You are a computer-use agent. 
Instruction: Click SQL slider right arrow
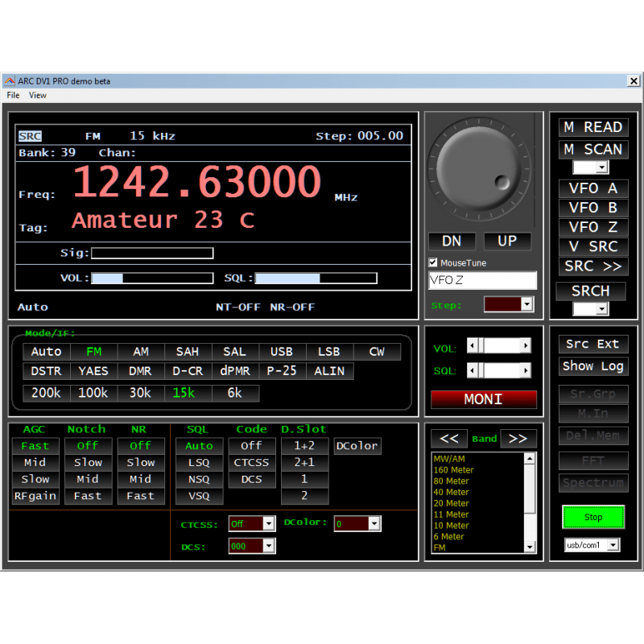[526, 370]
